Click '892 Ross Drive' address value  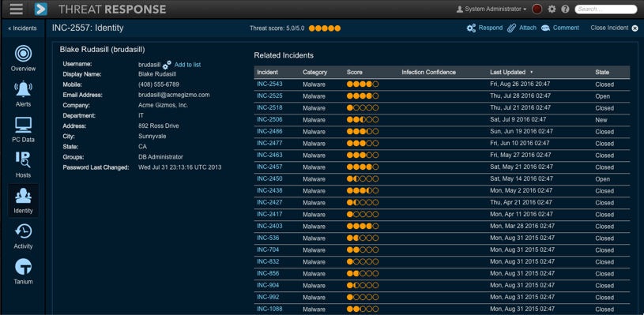pyautogui.click(x=159, y=126)
